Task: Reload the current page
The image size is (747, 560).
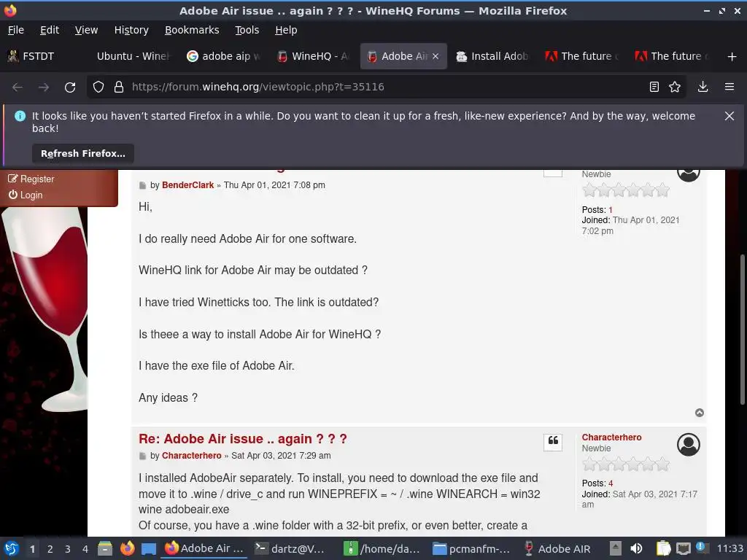Action: click(70, 87)
